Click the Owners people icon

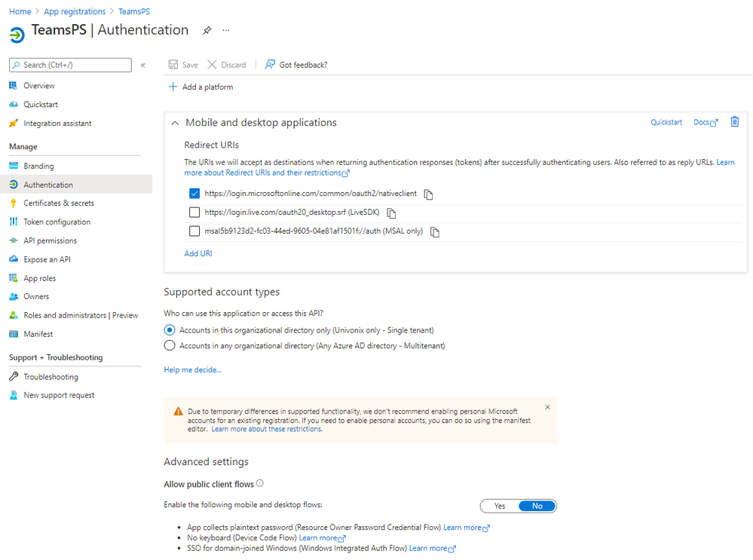coord(14,296)
